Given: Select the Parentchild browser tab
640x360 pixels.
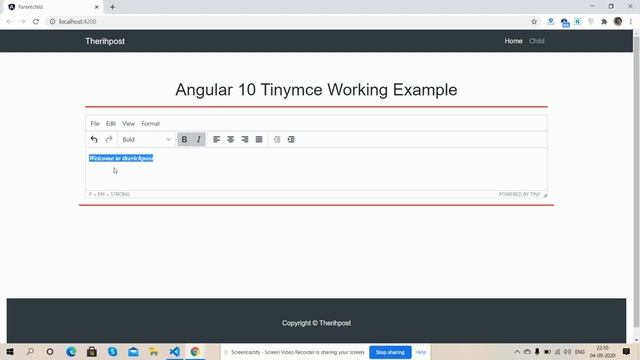Looking at the screenshot, I should [53, 7].
